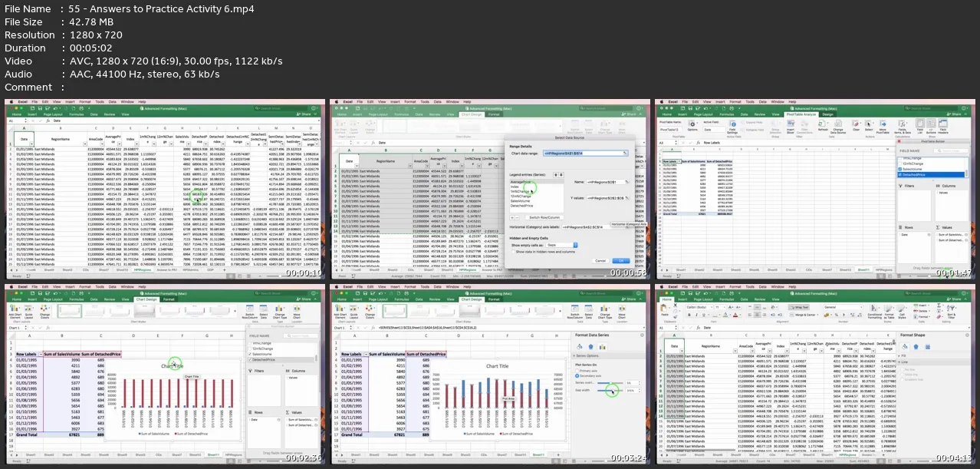Open the Insert menu in the 00:03:24 menu bar
The width and height of the screenshot is (980, 469).
(x=395, y=287)
